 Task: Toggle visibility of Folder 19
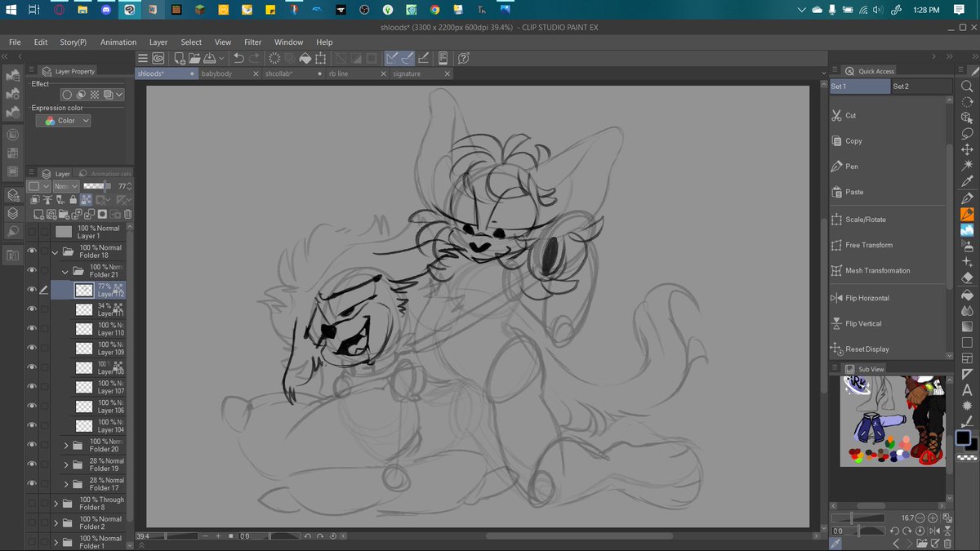31,465
